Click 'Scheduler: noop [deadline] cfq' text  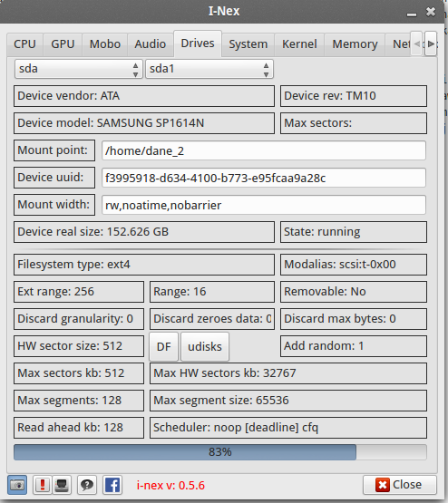point(236,428)
